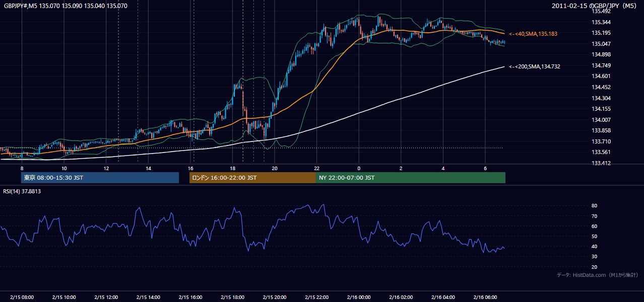Click RSI level 80 on the scale

595,206
